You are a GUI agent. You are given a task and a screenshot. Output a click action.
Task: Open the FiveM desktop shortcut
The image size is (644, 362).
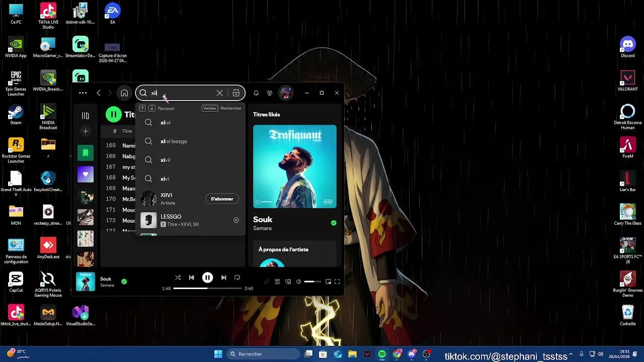coord(628,148)
